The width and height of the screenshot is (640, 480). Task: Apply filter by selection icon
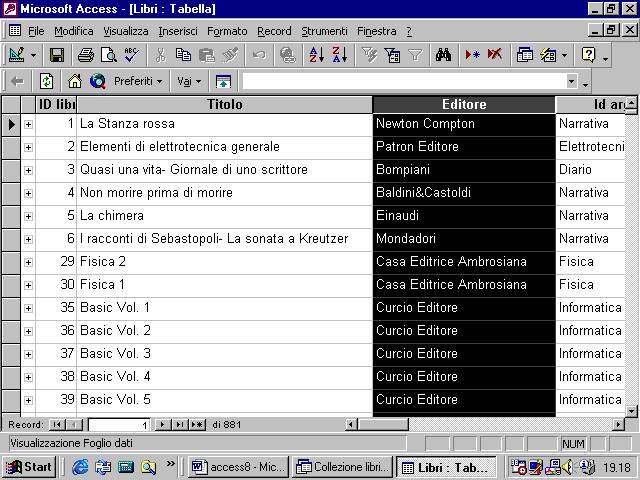[x=369, y=55]
